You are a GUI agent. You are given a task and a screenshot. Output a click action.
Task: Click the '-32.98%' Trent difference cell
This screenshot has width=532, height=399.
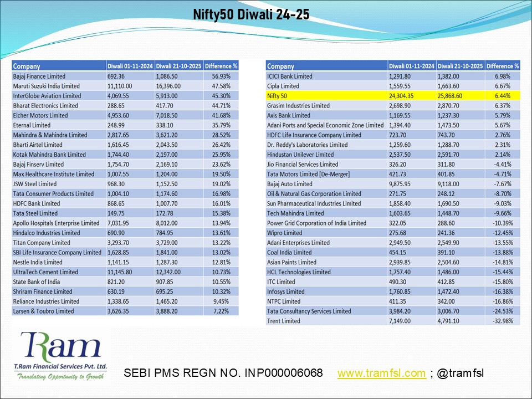(x=503, y=321)
